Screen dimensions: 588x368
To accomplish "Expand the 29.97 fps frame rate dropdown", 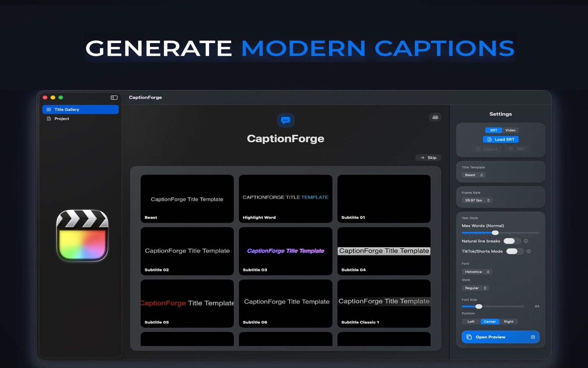I will [477, 201].
